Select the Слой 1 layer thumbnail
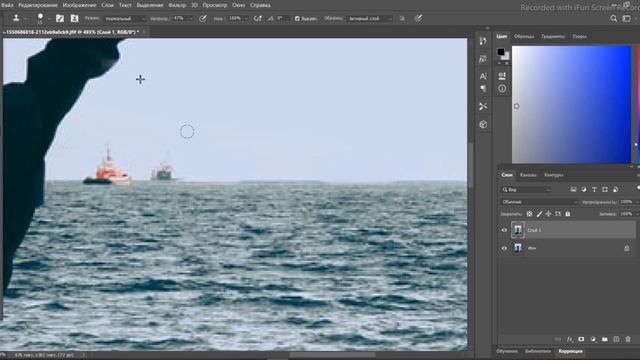640x360 pixels. [518, 230]
